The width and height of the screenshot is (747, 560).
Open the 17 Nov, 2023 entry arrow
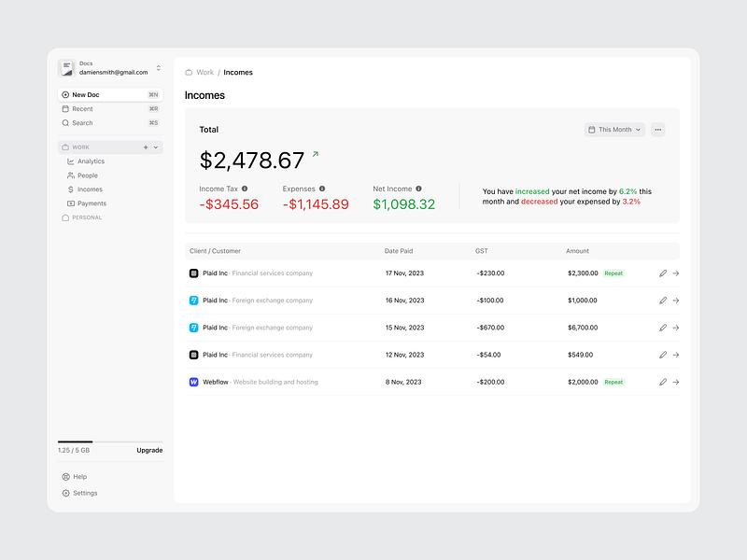click(x=675, y=273)
